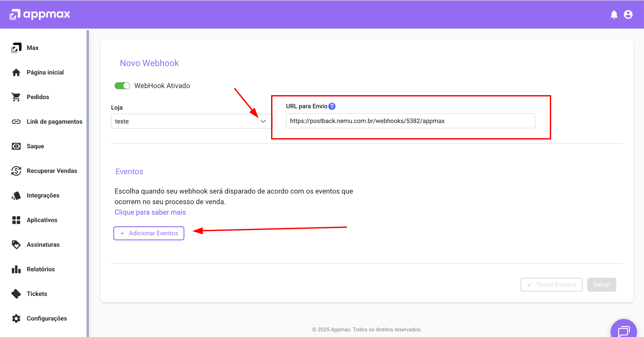Open the Aplicativos sidebar item
Screen dimensions: 644x337
pos(42,220)
